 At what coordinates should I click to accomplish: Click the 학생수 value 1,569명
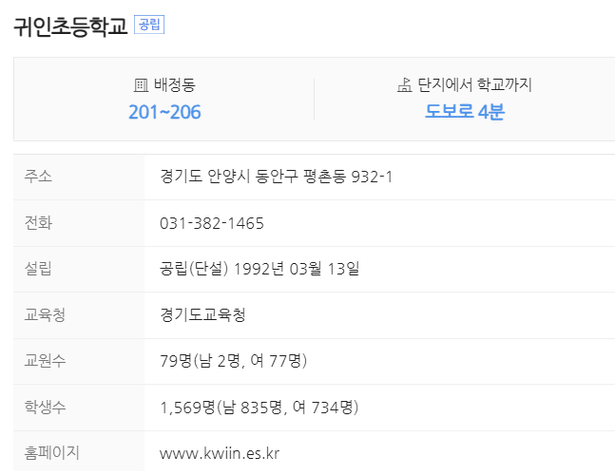[x=187, y=407]
